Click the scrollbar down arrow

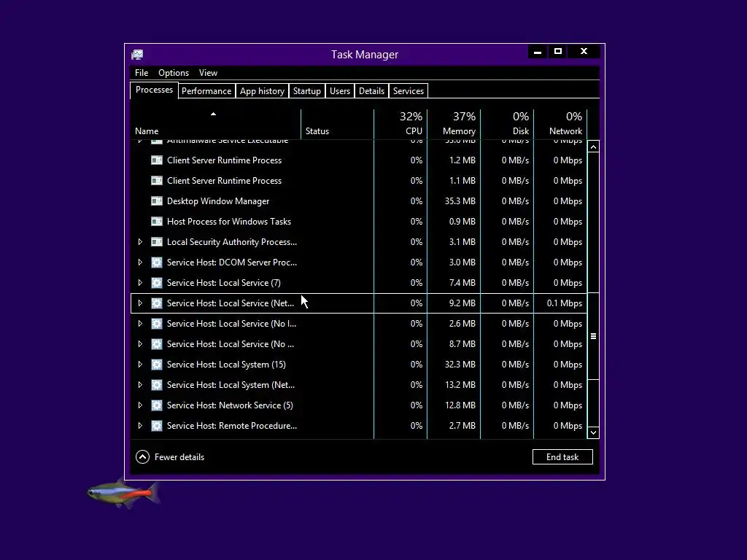click(x=593, y=432)
